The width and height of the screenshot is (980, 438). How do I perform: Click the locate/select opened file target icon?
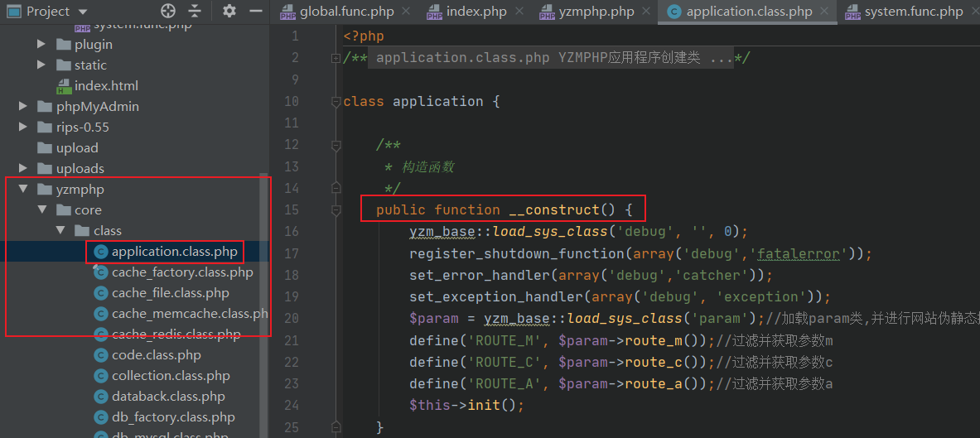(168, 11)
